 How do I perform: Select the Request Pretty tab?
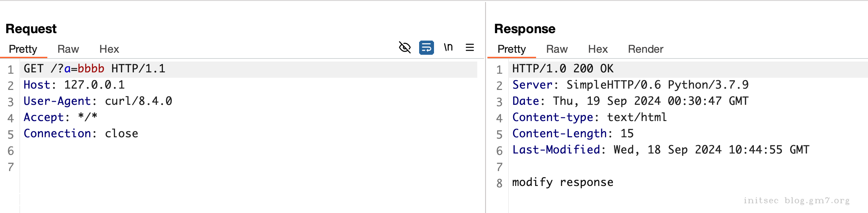pos(23,49)
